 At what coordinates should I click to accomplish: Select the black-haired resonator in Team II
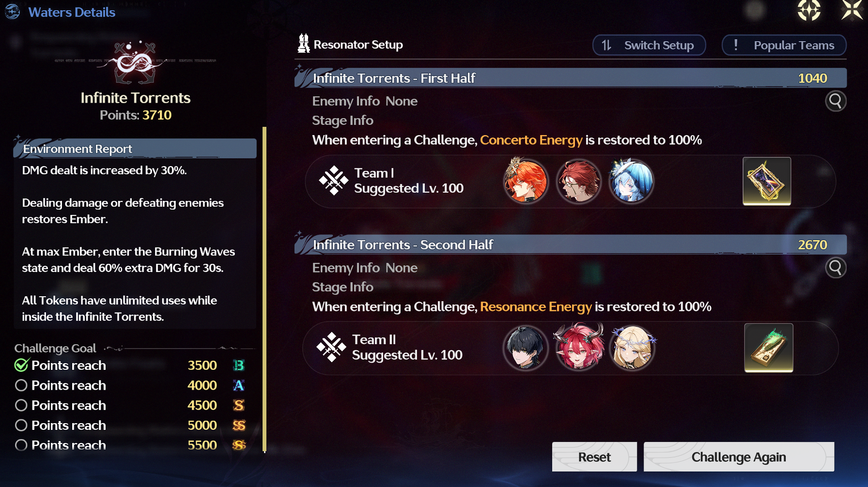pyautogui.click(x=526, y=348)
